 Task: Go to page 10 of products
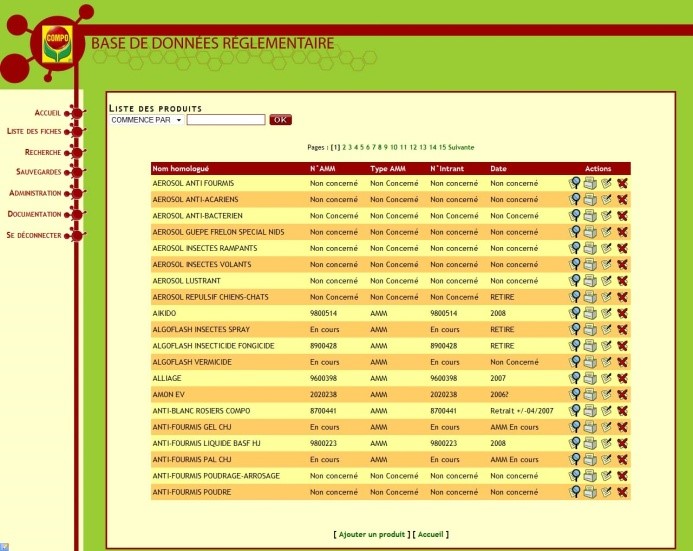pos(394,147)
